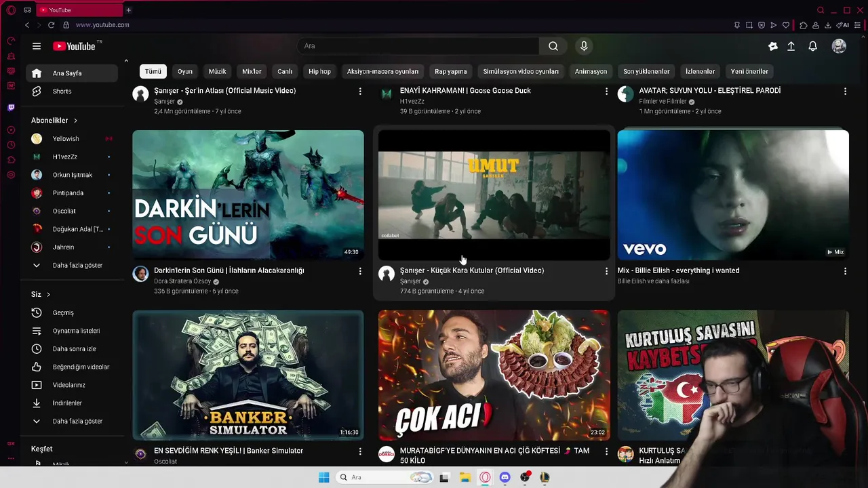This screenshot has height=488, width=868.
Task: Select the 'Tümü' filter chip
Action: pyautogui.click(x=153, y=71)
